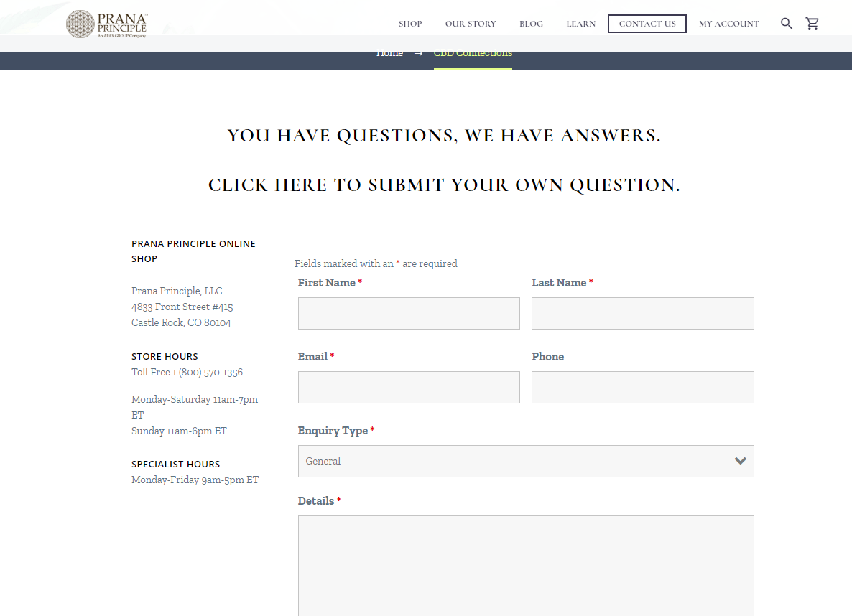This screenshot has width=852, height=616.
Task: Click the 'Specialist Hours' heading
Action: pyautogui.click(x=175, y=464)
